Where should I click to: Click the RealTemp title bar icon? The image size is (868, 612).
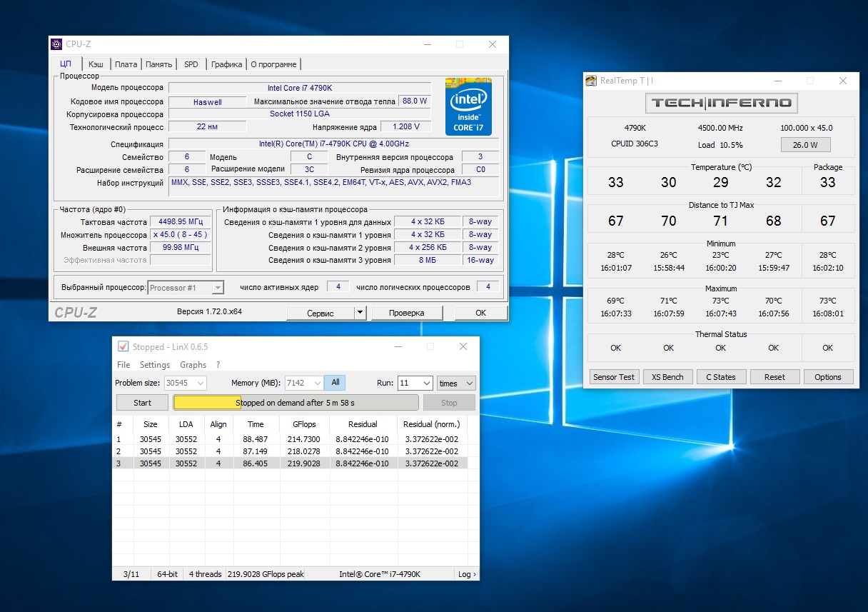pos(591,81)
